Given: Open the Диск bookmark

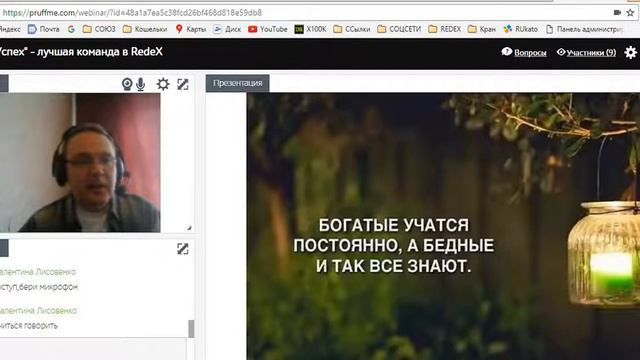Looking at the screenshot, I should [227, 29].
